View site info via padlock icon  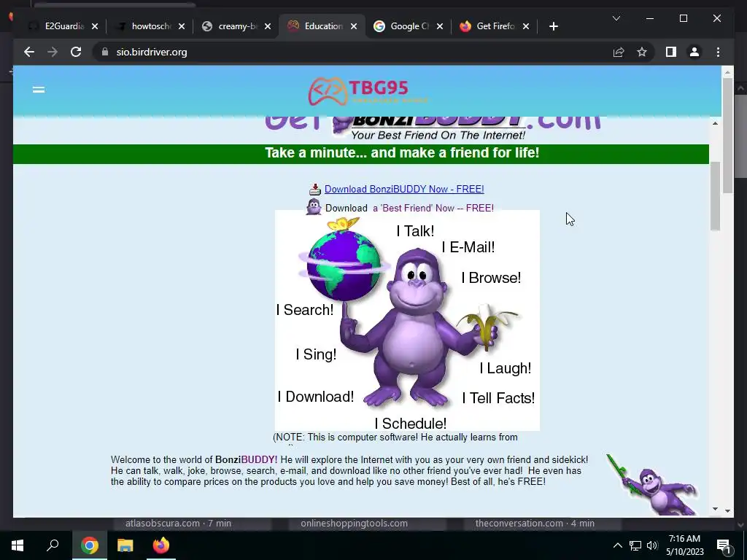pyautogui.click(x=105, y=52)
